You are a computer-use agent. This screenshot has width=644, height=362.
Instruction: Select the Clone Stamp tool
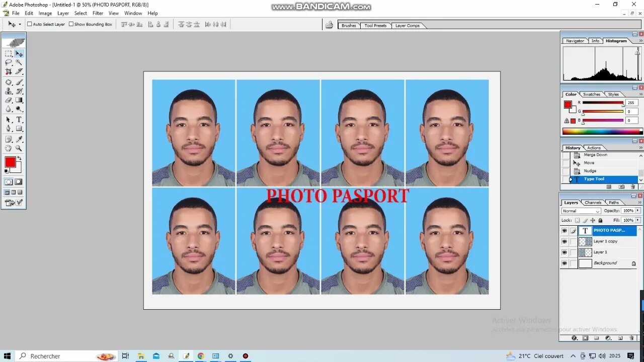pos(9,91)
